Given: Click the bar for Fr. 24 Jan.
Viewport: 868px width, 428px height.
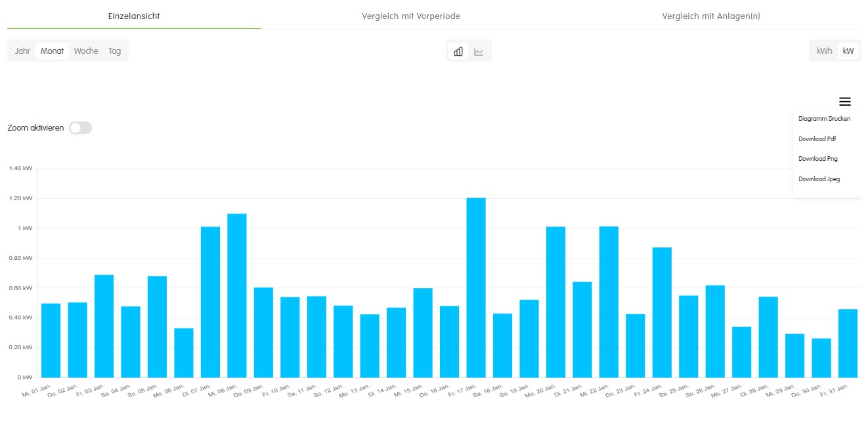Looking at the screenshot, I should tap(662, 312).
